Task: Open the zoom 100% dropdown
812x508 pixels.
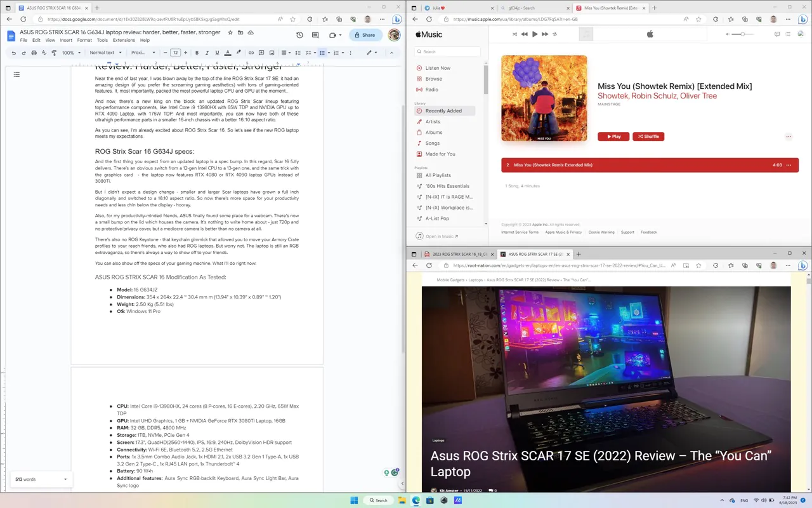Action: point(71,53)
